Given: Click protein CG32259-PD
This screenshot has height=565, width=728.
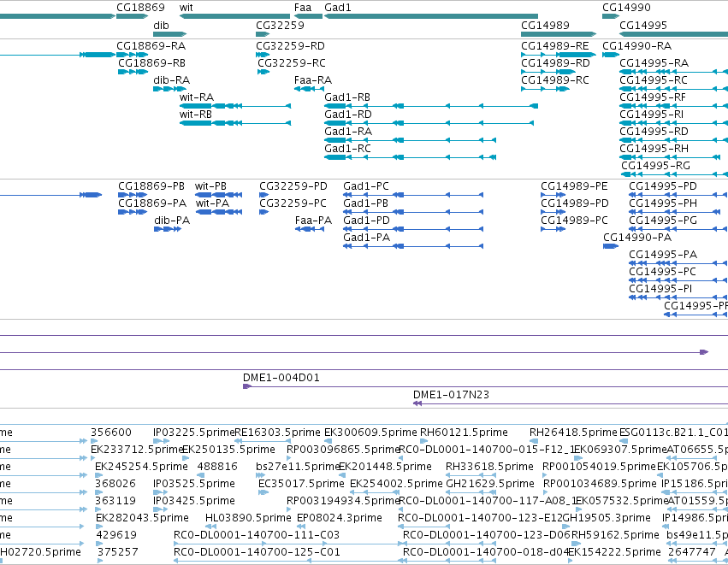Looking at the screenshot, I should click(263, 195).
